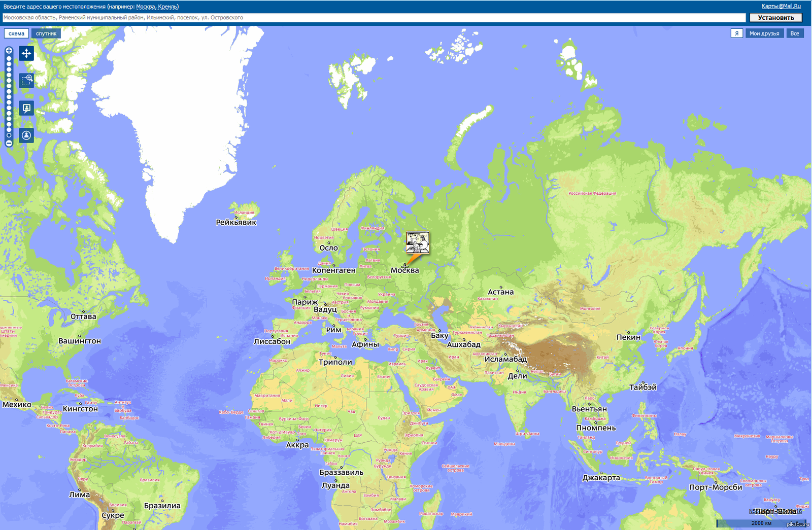Screen dimensions: 812x530
Task: Activate the zoom-to-area selection tool
Action: [26, 80]
